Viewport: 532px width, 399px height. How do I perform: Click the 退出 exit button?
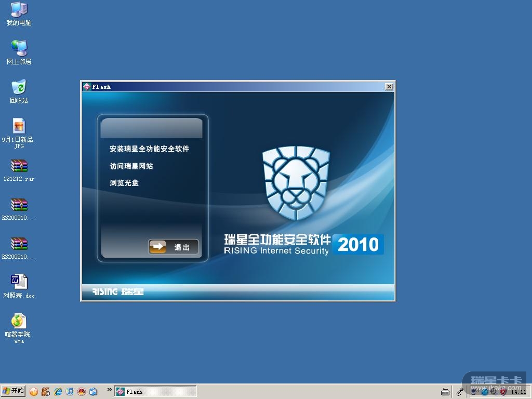point(174,247)
